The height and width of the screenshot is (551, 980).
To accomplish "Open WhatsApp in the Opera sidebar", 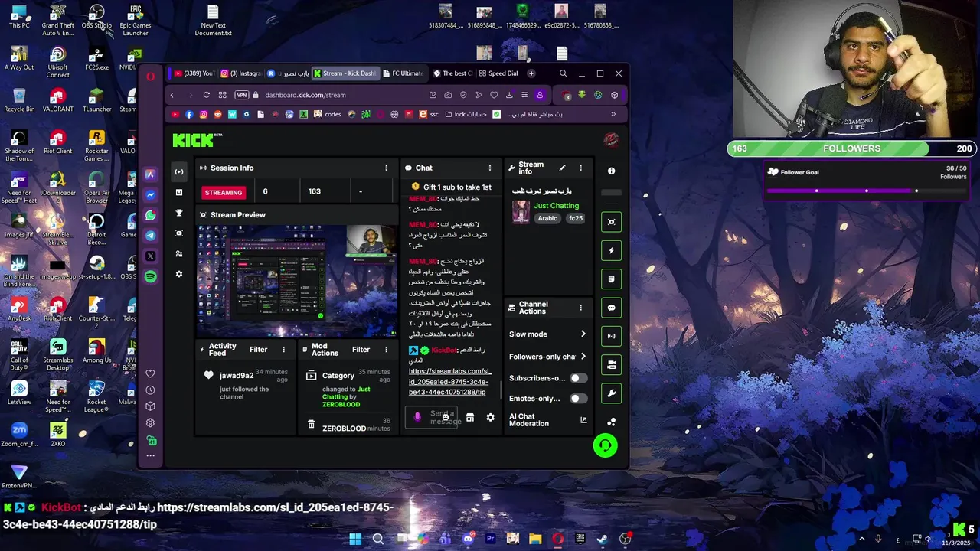I will coord(151,216).
